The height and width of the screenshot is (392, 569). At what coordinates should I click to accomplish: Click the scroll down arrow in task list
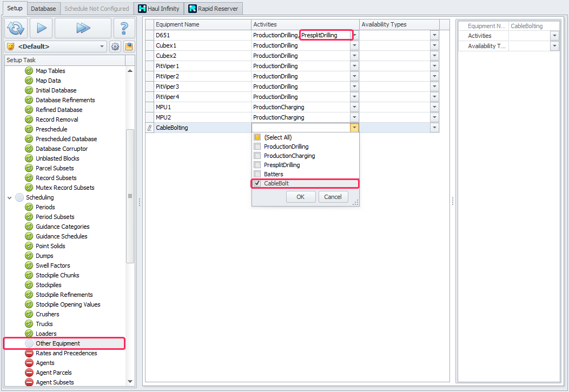pos(130,382)
